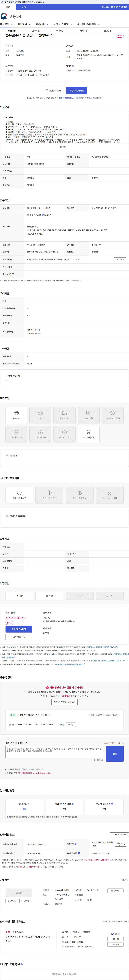Viewport: 129px width, 980px height.
Task: Jump to the 근무조건 tab
Action: tap(36, 31)
